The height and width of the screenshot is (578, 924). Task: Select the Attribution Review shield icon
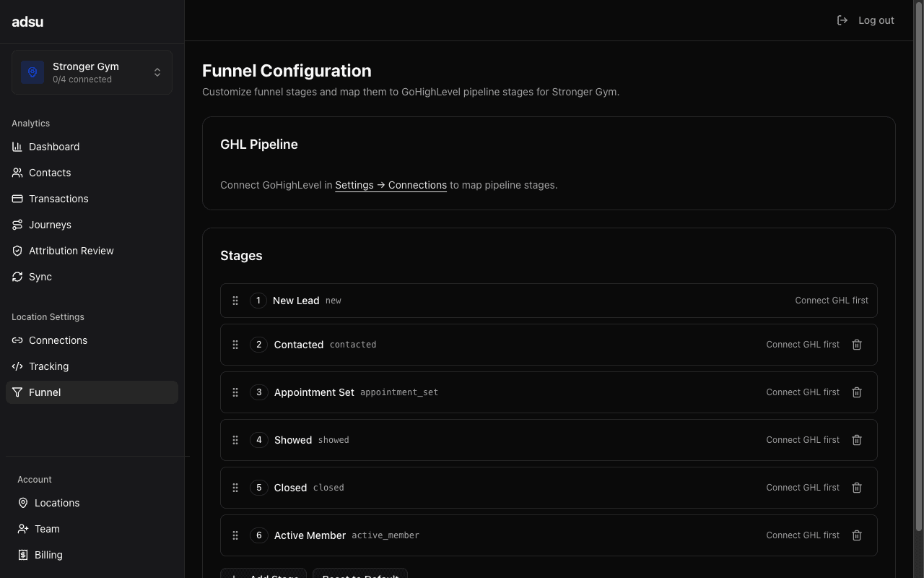point(17,251)
